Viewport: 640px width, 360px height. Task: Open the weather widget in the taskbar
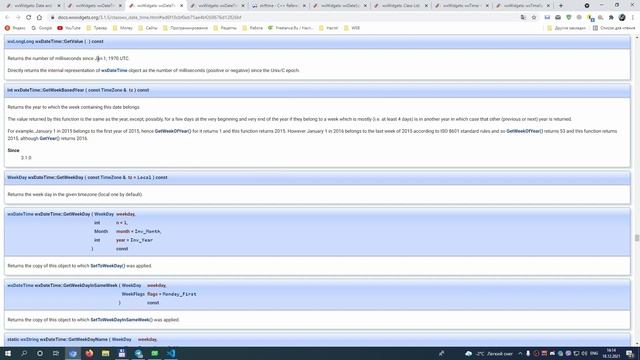(489, 353)
